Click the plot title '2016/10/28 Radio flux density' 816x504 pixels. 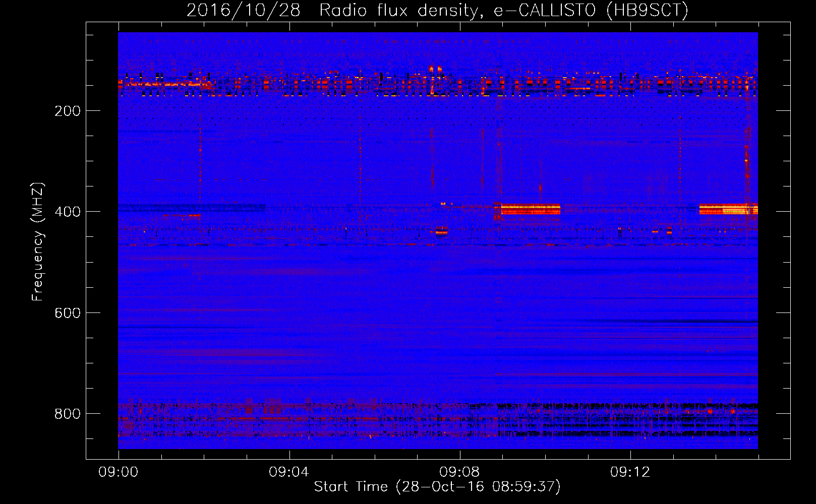[x=437, y=10]
